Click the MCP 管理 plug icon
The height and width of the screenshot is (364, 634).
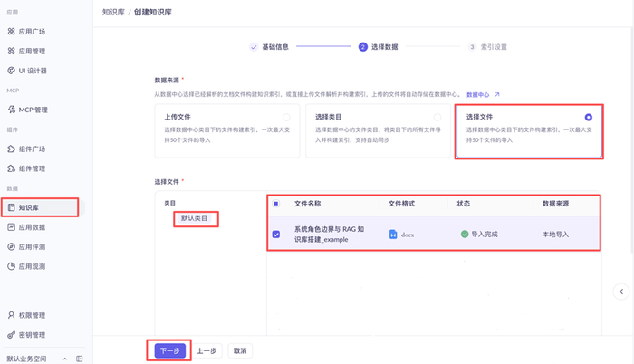pyautogui.click(x=11, y=110)
